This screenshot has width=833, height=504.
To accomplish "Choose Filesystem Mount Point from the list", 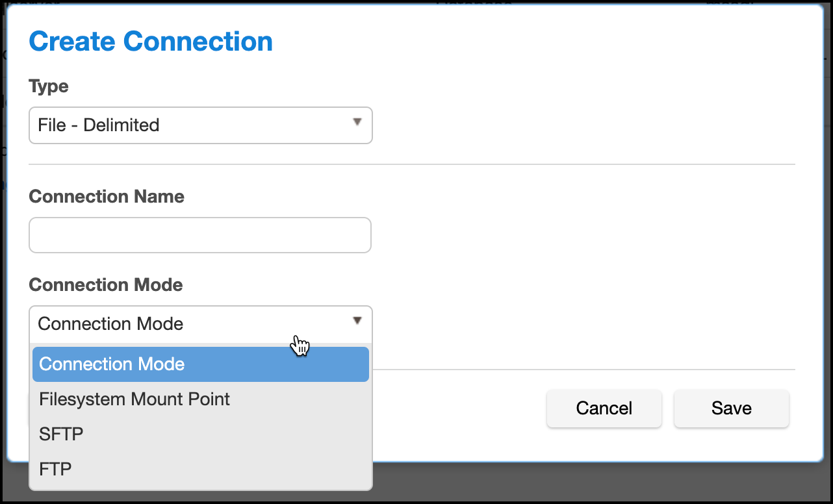I will pyautogui.click(x=135, y=399).
